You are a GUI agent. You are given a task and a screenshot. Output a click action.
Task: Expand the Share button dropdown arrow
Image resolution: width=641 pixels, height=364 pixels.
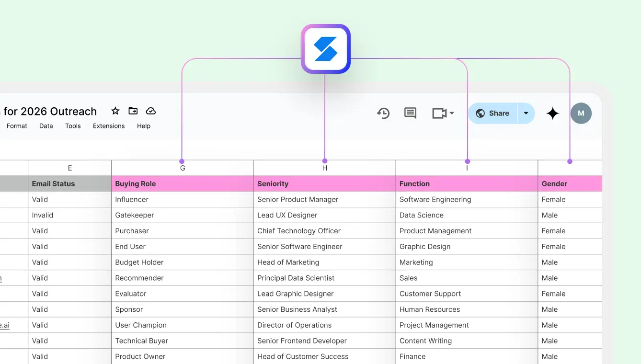[526, 113]
